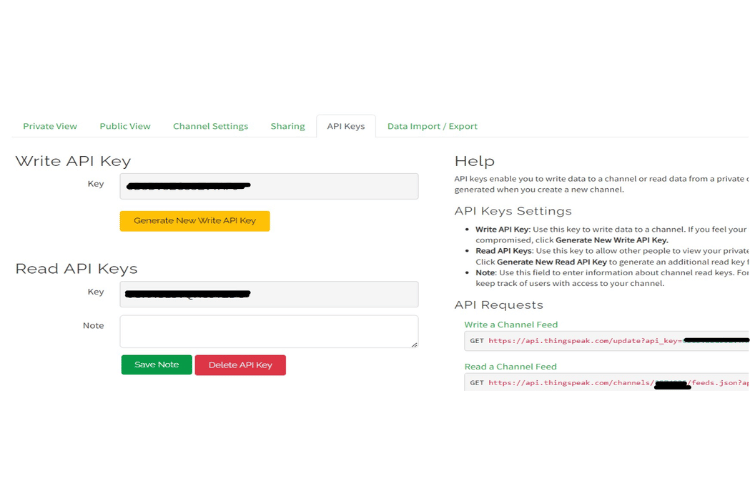This screenshot has width=750, height=500.
Task: Open the Private View tab
Action: coord(50,126)
